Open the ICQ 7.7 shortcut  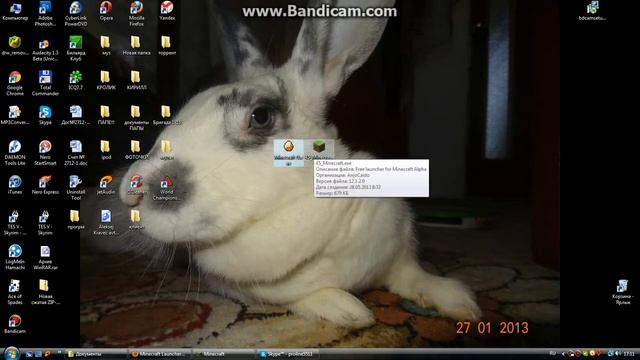click(76, 80)
